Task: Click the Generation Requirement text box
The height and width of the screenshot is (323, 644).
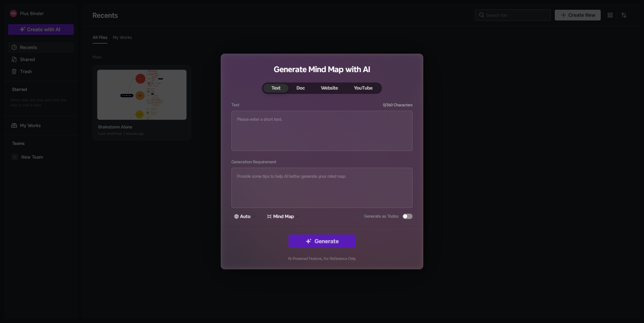Action: point(322,188)
